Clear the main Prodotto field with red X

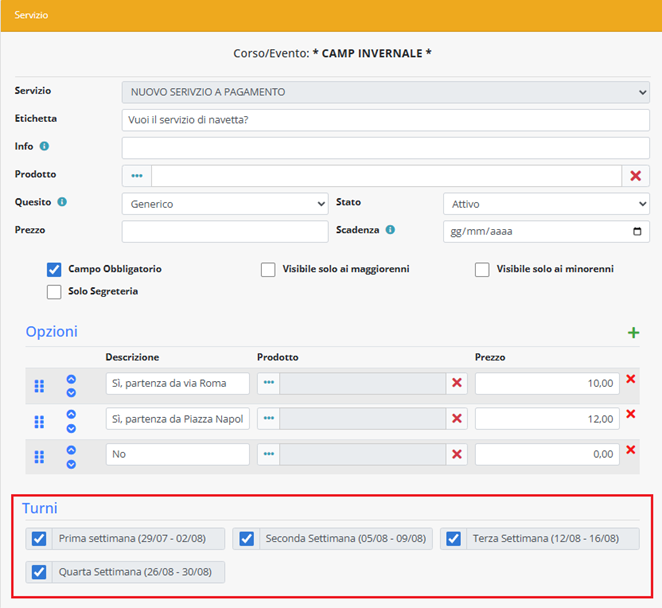[x=636, y=176]
